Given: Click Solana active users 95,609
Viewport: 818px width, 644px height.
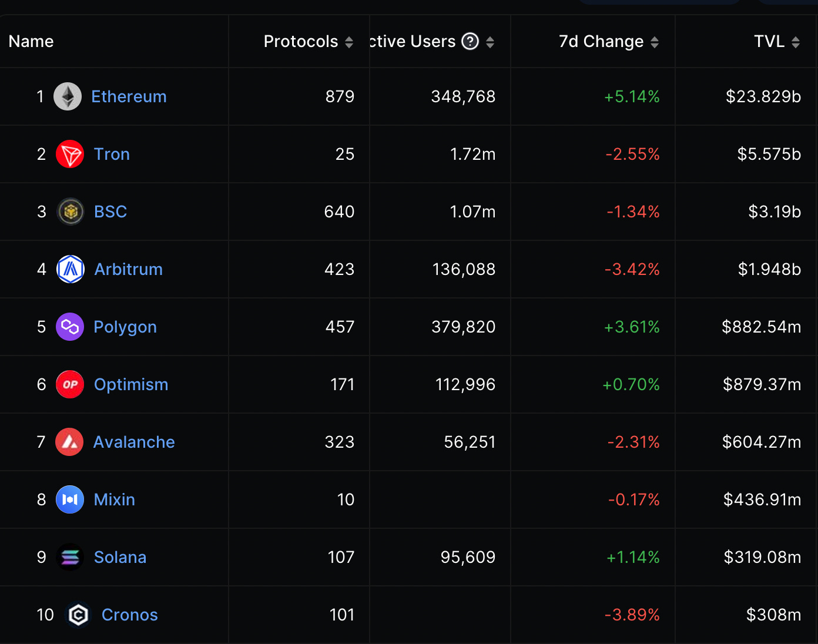Looking at the screenshot, I should pos(468,557).
